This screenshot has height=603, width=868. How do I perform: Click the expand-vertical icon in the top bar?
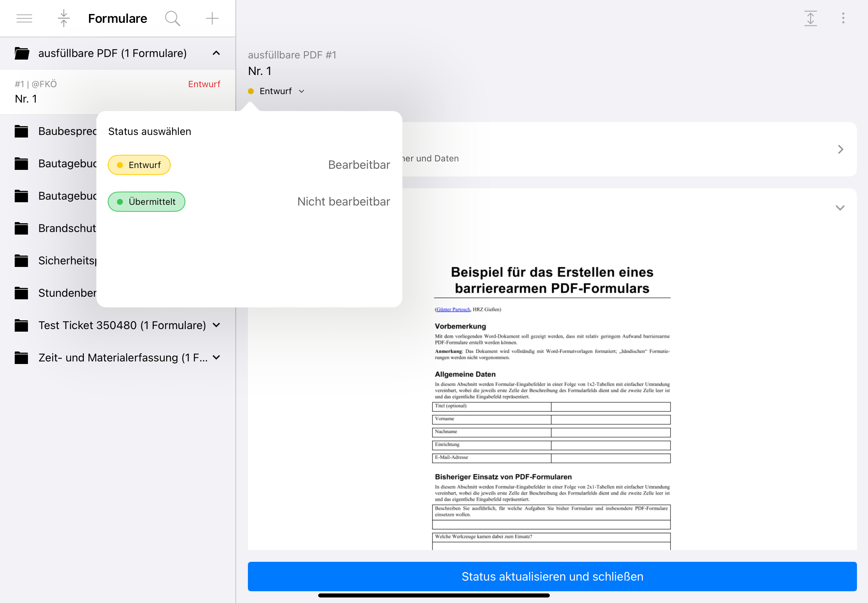[810, 18]
